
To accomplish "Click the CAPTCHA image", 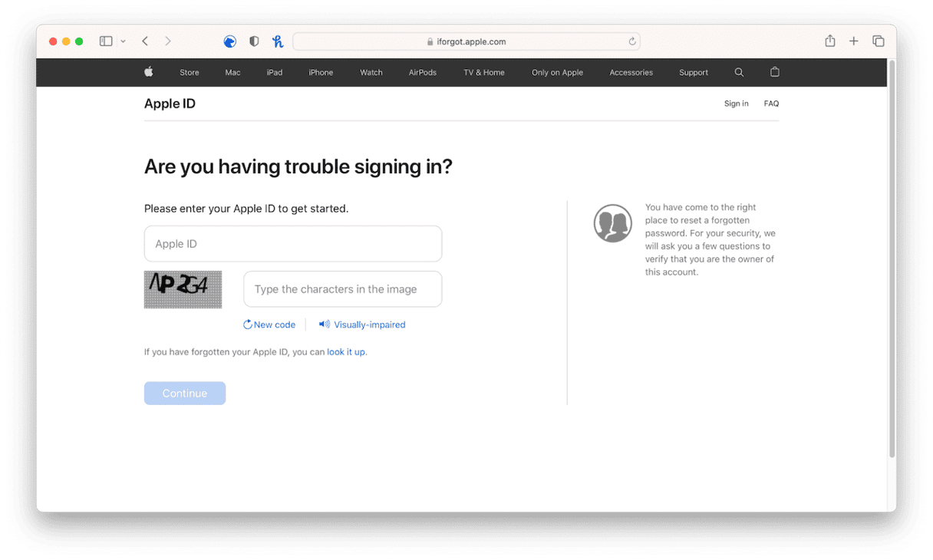I will coord(183,289).
